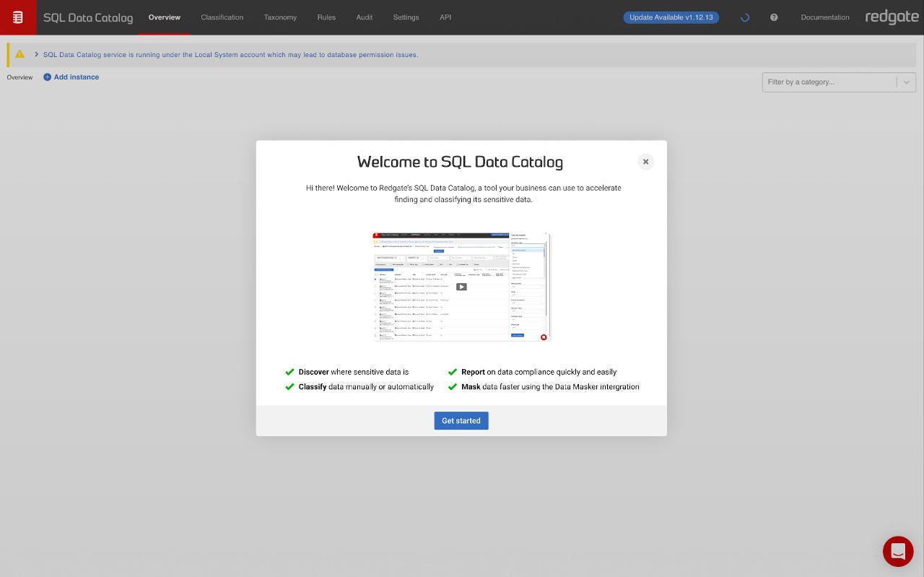Click the redgate logo in header

point(892,17)
